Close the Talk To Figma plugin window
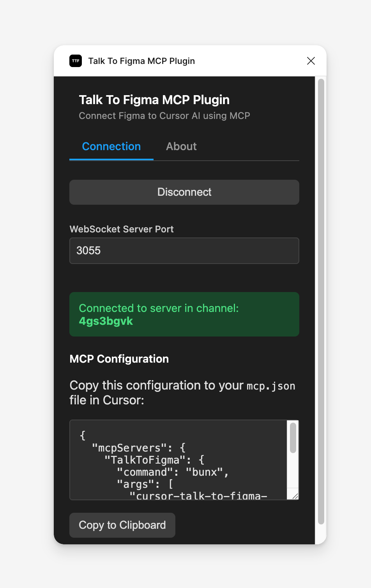 [x=311, y=61]
